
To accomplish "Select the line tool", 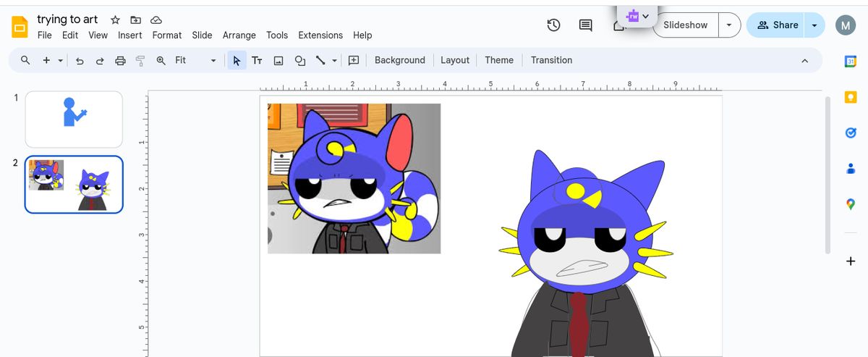I will tap(320, 61).
